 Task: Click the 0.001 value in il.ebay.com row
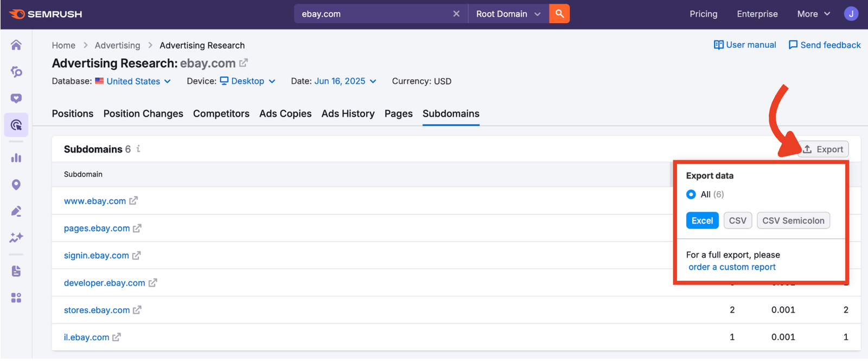(783, 337)
